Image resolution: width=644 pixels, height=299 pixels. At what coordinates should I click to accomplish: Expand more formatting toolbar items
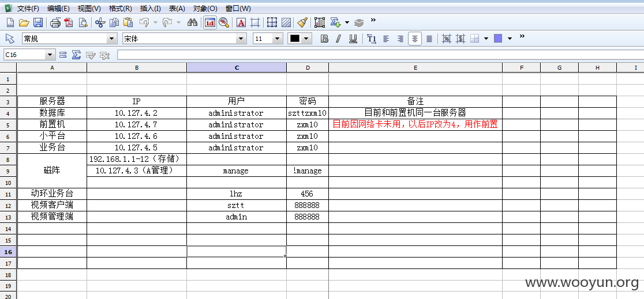[x=522, y=36]
